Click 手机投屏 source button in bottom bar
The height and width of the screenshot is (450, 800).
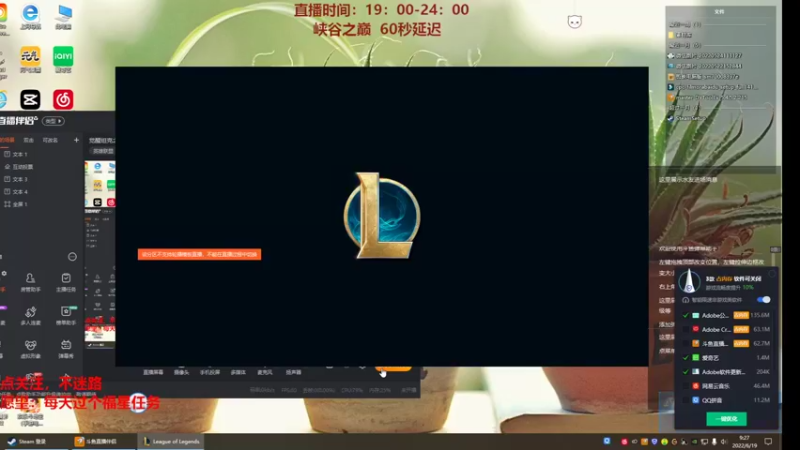[210, 372]
